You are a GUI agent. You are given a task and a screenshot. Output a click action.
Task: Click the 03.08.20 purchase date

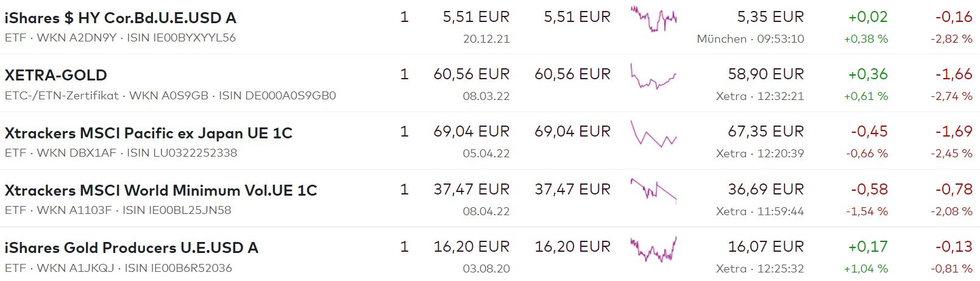[486, 269]
